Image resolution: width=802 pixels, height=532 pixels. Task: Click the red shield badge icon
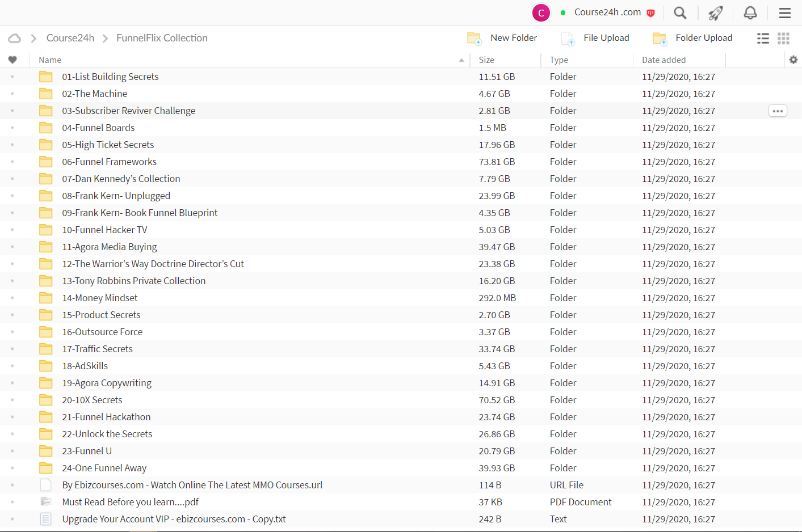651,12
